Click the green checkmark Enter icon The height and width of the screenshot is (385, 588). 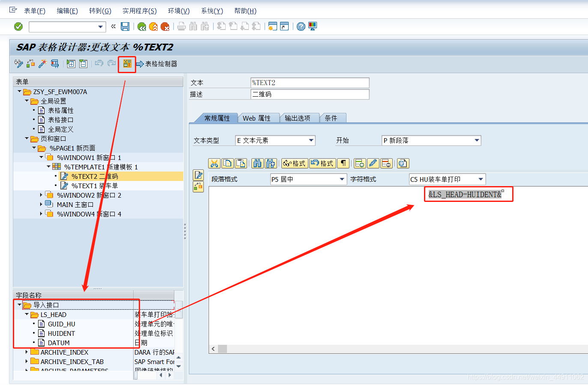[x=18, y=27]
